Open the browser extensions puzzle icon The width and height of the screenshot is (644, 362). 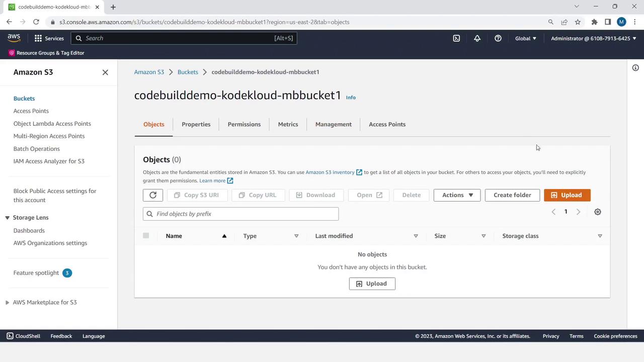pos(594,22)
